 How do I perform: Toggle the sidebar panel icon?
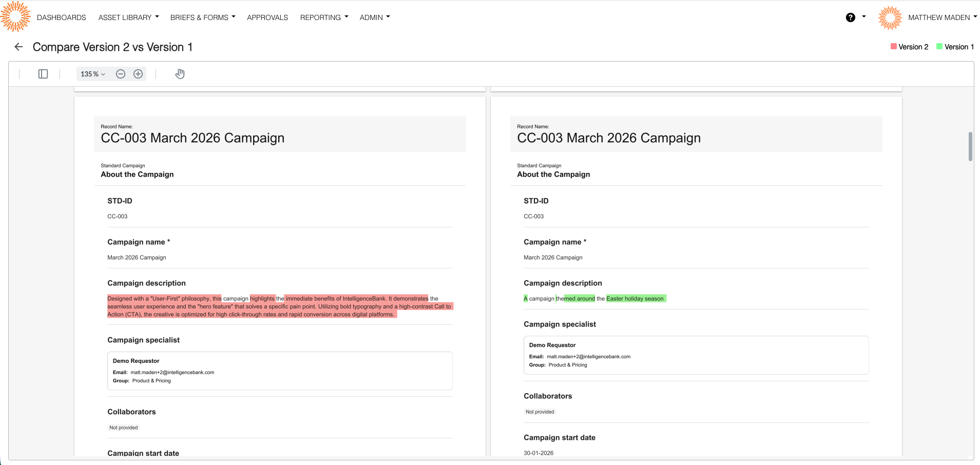coord(43,74)
